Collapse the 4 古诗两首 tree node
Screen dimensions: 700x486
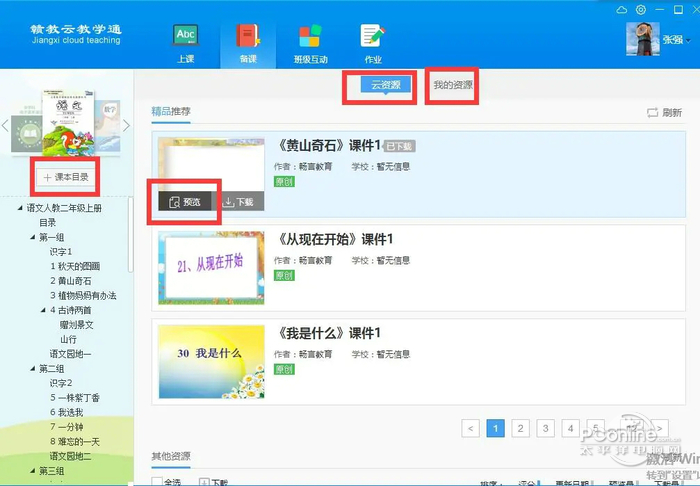pos(43,310)
